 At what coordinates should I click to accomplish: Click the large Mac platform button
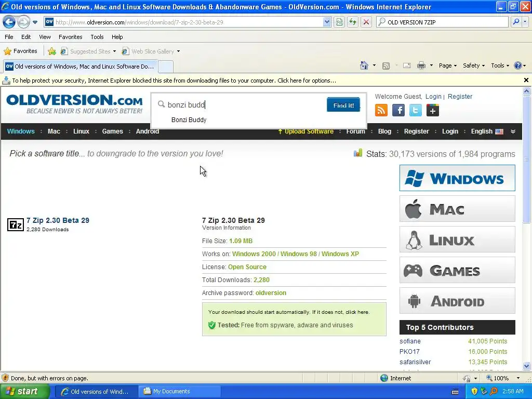457,209
